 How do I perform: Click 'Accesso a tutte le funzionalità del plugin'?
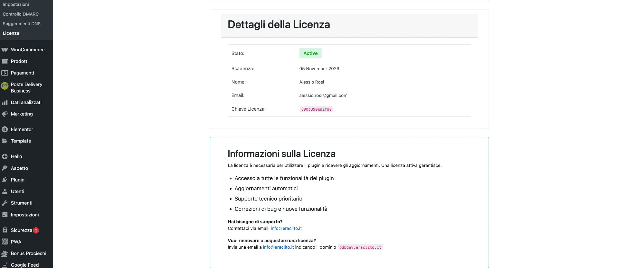point(284,178)
